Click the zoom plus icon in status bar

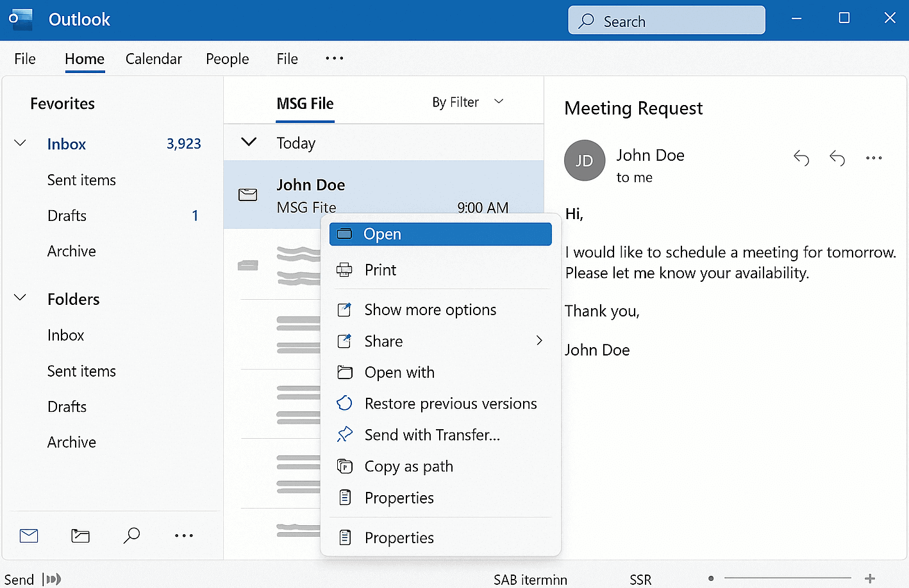point(870,579)
